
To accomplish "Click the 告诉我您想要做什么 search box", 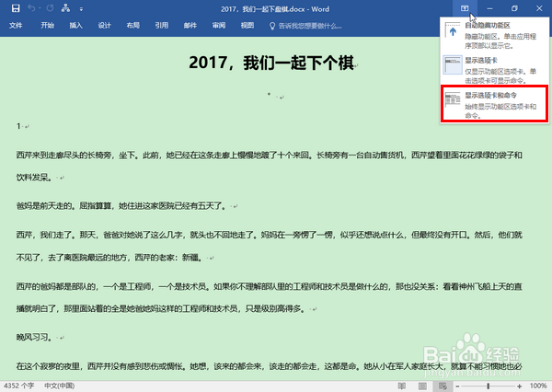I will click(305, 26).
